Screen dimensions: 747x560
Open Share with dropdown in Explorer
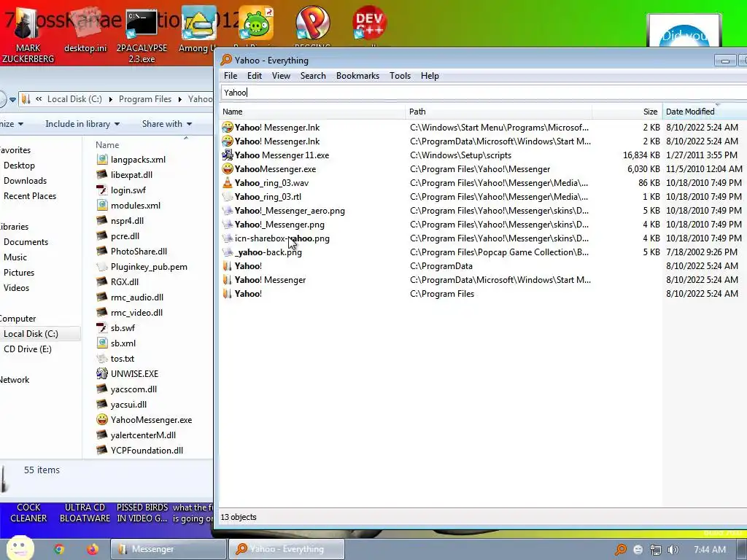click(167, 124)
